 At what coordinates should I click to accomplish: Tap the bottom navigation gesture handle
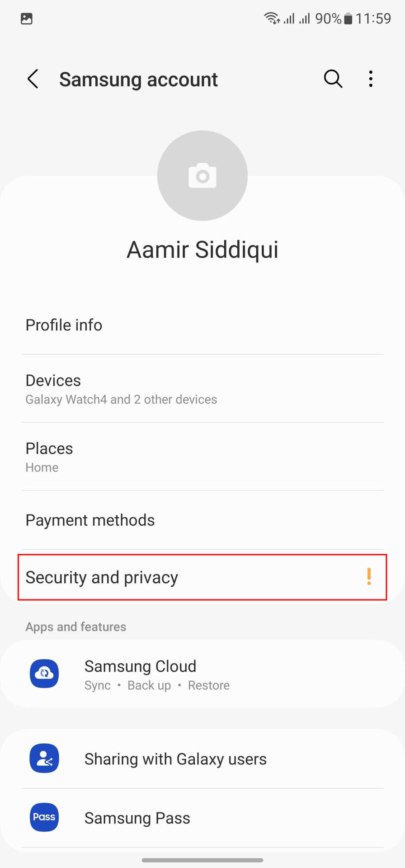point(202,860)
